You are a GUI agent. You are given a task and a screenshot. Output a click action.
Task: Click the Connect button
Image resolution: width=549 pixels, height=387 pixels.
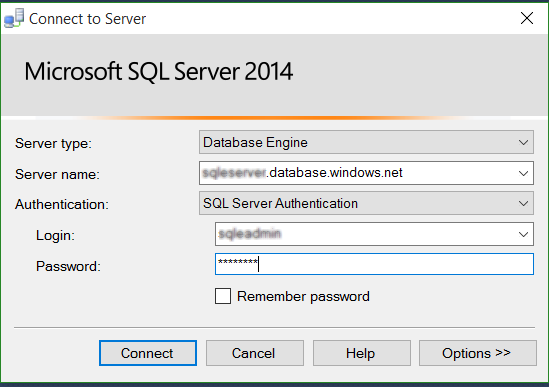[148, 353]
